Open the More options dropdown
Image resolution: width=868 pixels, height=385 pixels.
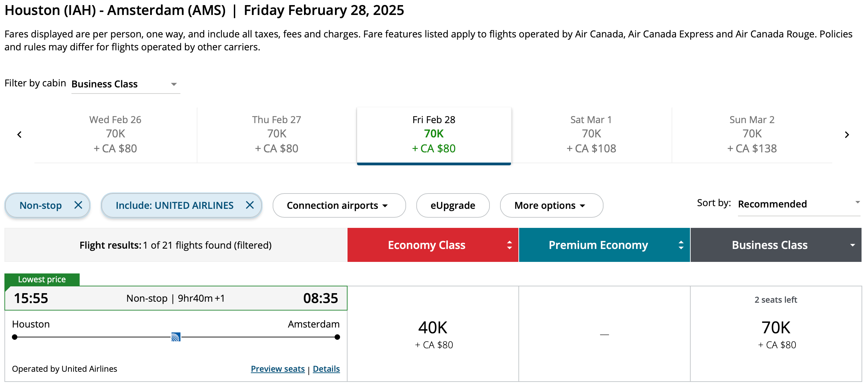[551, 205]
